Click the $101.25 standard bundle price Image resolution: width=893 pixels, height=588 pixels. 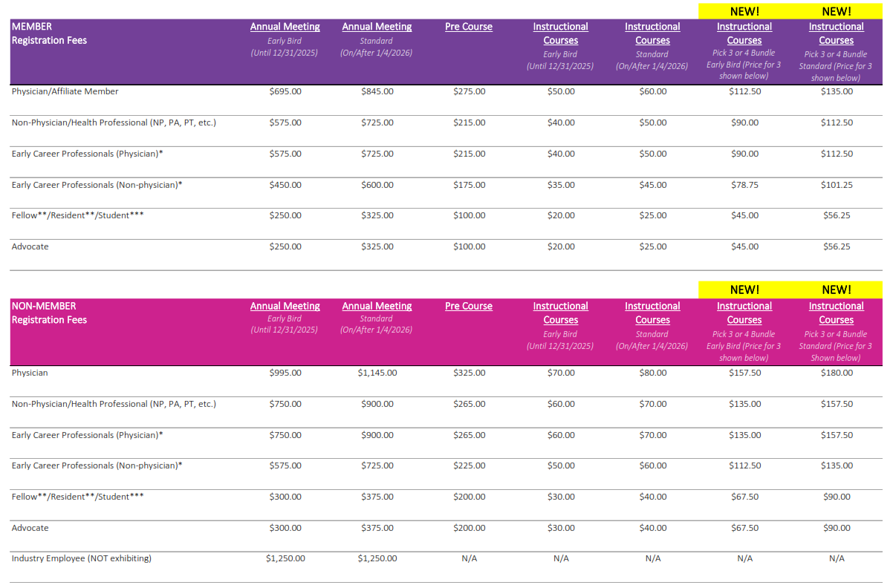837,185
